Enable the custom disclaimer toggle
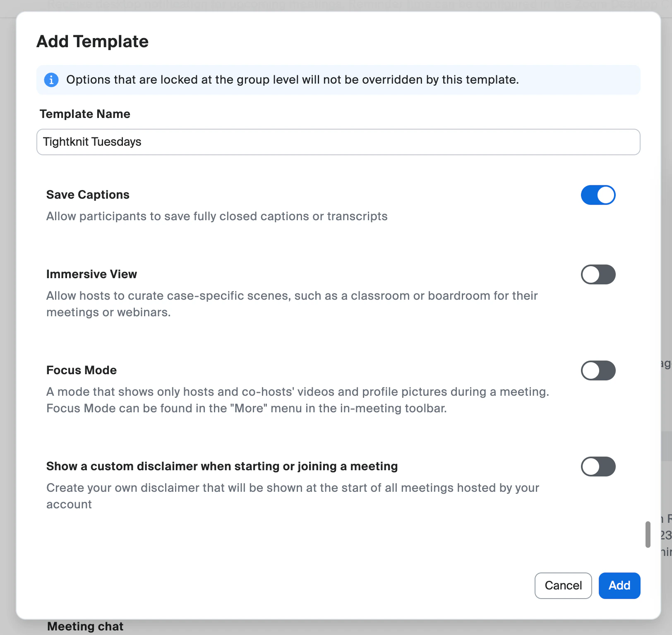This screenshot has width=672, height=635. (598, 467)
